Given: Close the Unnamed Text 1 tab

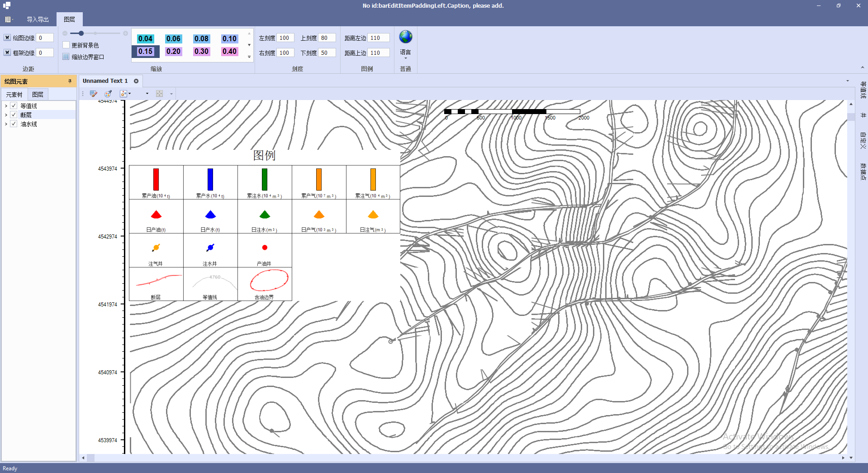Looking at the screenshot, I should click(136, 81).
